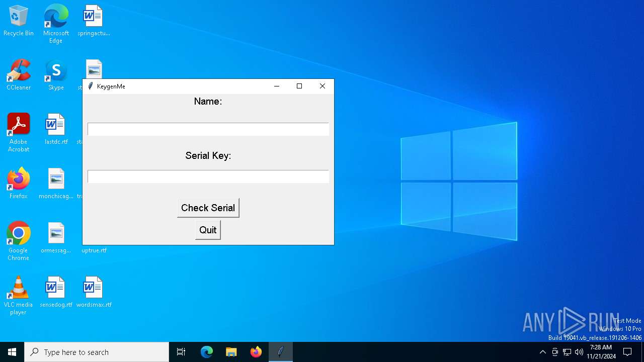The height and width of the screenshot is (362, 644).
Task: Select the CCleaner desktop shortcut
Action: pos(19,75)
